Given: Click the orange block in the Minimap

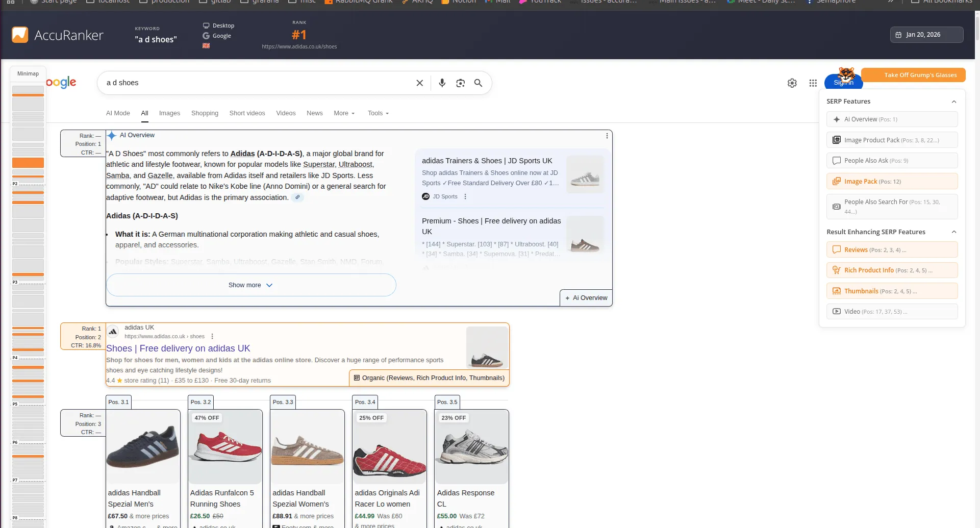Looking at the screenshot, I should [28, 163].
